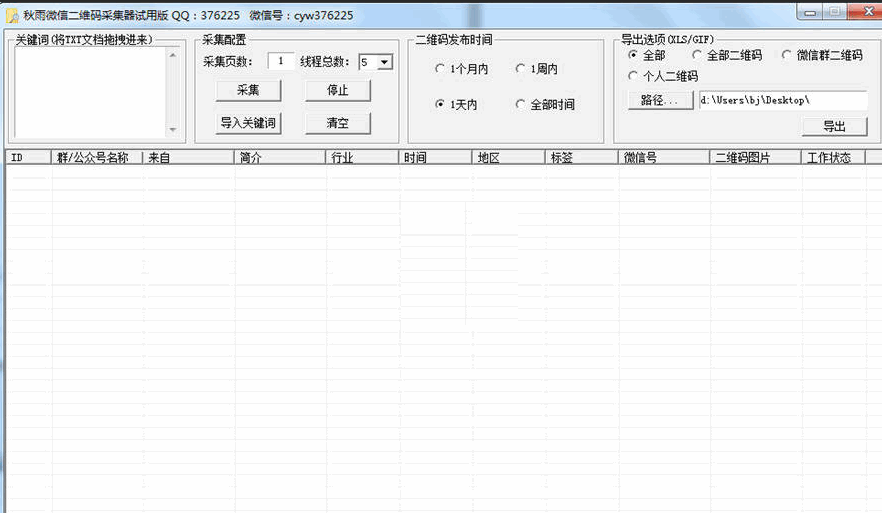Click the 微信号 column header
The image size is (882, 513).
click(664, 158)
